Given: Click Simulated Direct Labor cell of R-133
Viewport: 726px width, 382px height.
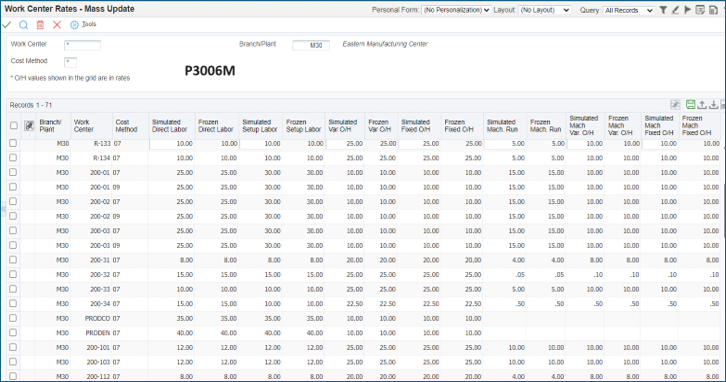Looking at the screenshot, I should click(172, 144).
